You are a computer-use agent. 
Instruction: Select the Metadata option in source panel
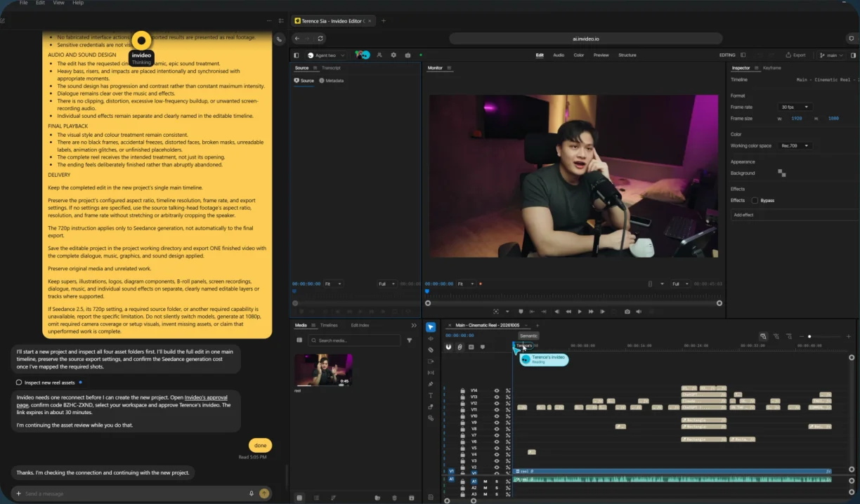coord(332,81)
